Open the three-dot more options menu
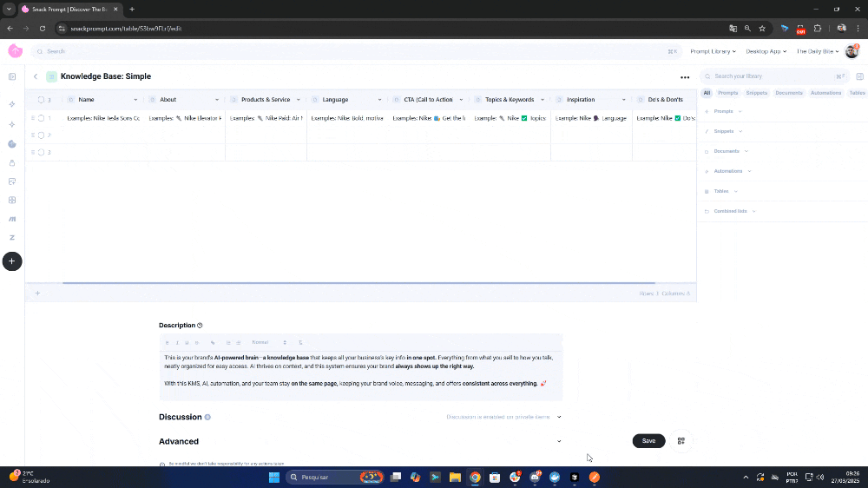 (x=685, y=77)
